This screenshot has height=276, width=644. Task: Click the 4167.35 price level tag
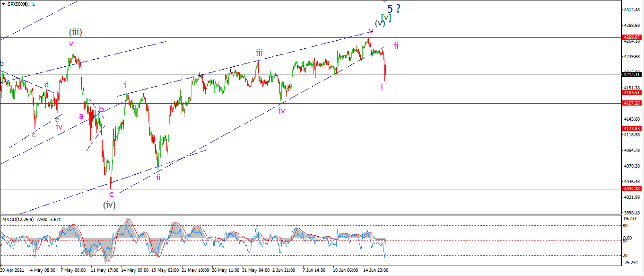click(633, 103)
